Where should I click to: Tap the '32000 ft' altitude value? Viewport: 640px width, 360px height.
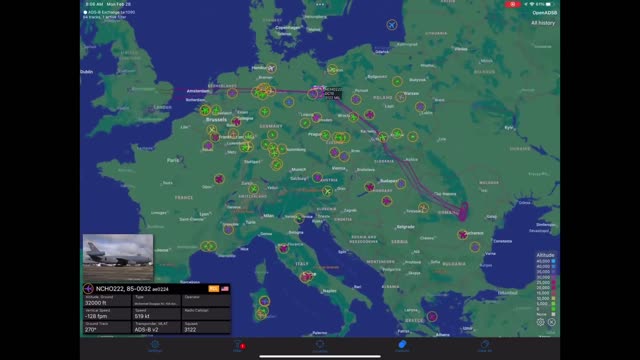(x=96, y=303)
